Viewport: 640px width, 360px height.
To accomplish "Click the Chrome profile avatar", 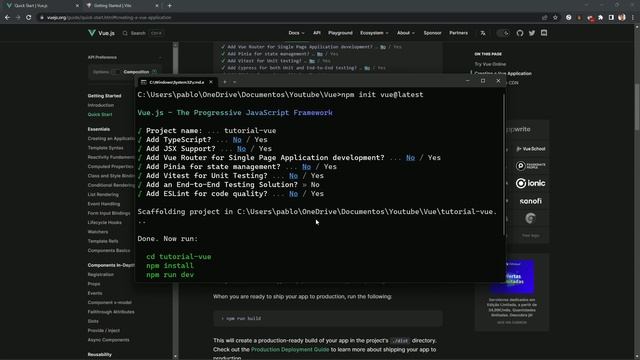I will pos(622,18).
